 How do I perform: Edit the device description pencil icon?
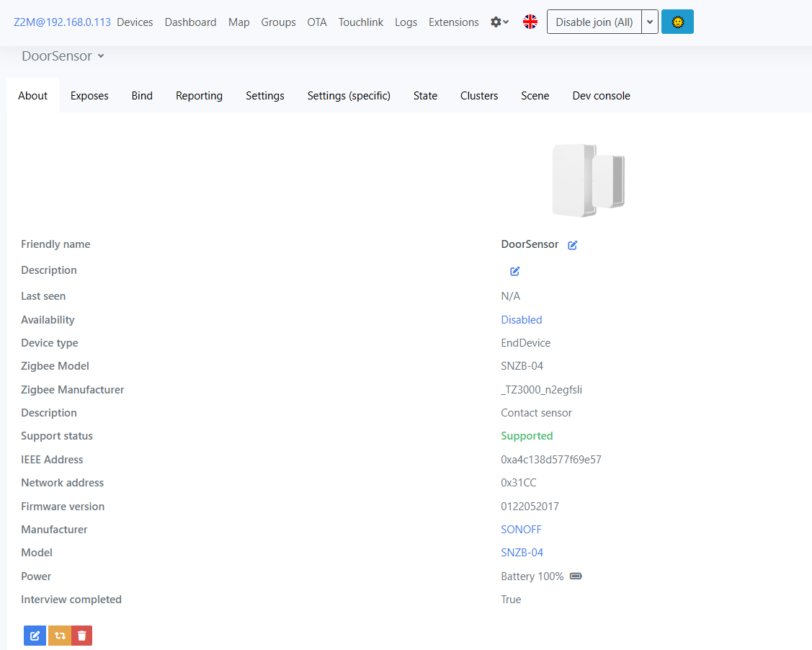tap(514, 271)
